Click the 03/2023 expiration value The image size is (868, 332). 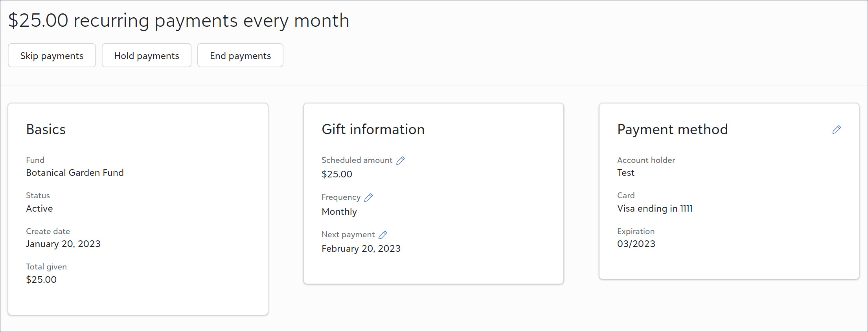tap(636, 244)
